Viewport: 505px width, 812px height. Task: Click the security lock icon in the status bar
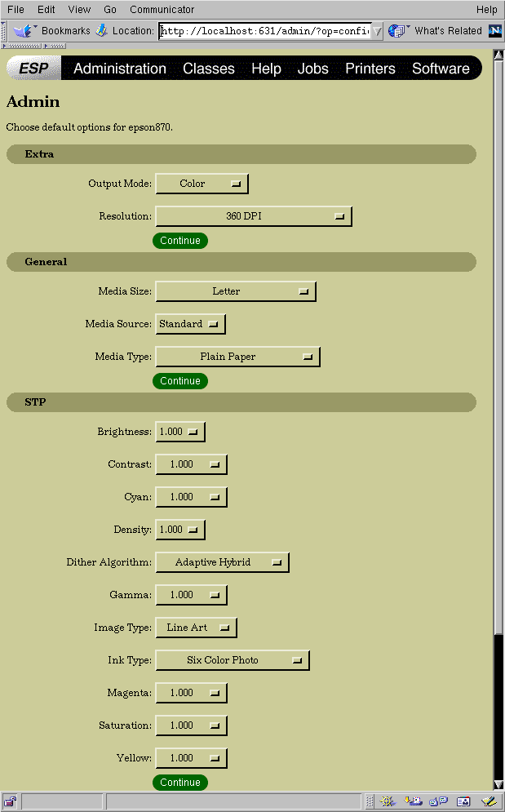click(10, 801)
